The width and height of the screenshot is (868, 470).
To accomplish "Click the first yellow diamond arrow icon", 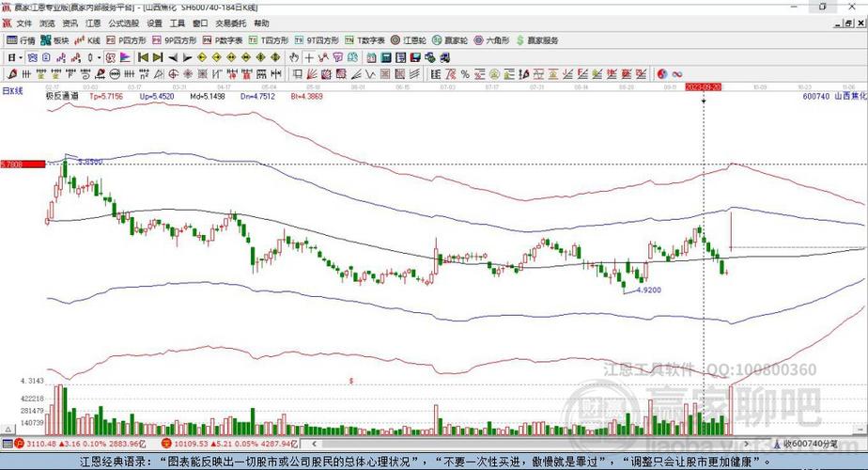I will (202, 57).
